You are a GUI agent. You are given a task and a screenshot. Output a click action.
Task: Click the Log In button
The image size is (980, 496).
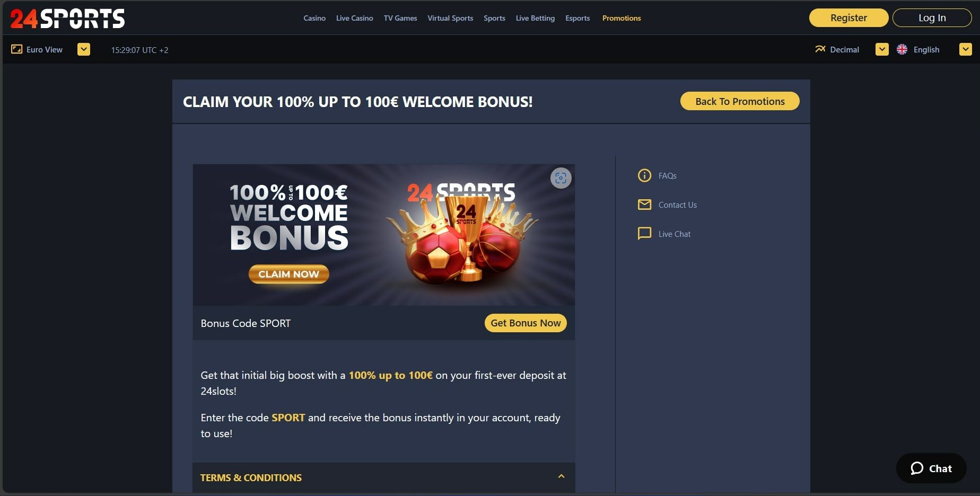[932, 17]
